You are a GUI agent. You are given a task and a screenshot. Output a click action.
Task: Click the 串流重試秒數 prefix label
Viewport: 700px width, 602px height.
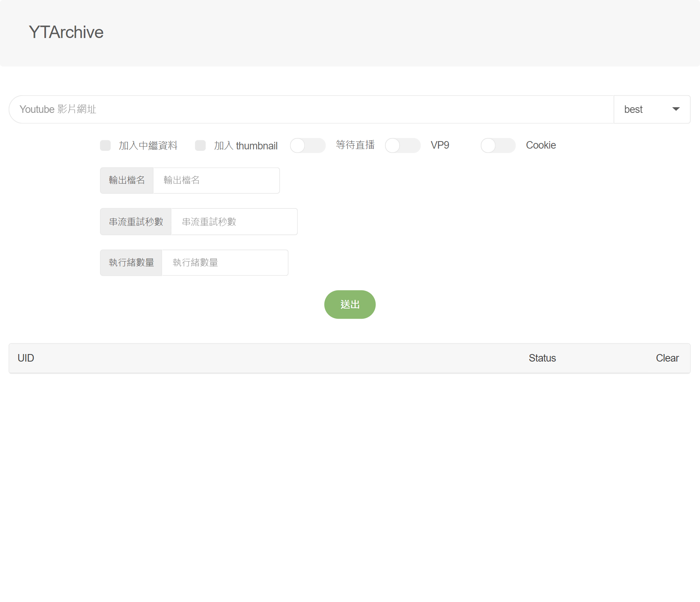coord(136,222)
